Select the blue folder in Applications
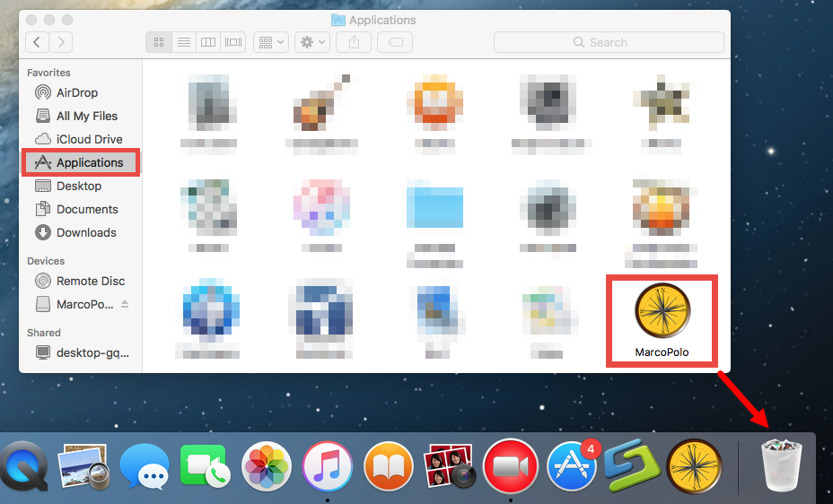833x504 pixels. 435,207
